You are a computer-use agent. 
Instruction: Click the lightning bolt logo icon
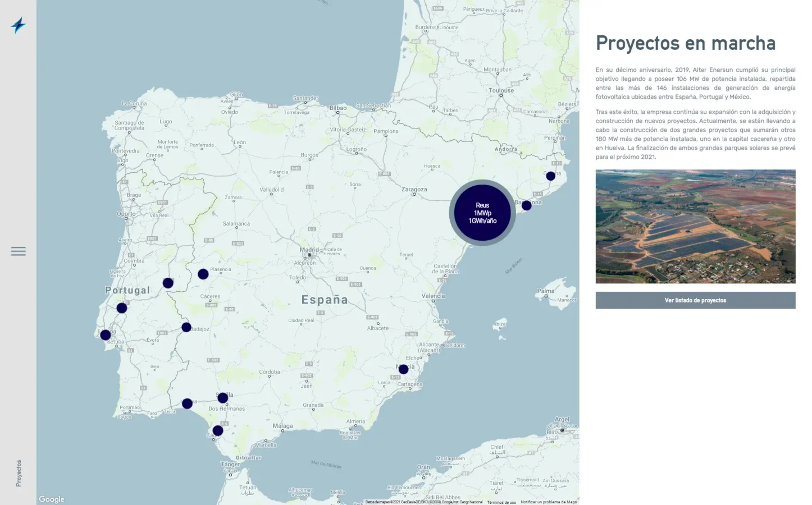(x=19, y=25)
